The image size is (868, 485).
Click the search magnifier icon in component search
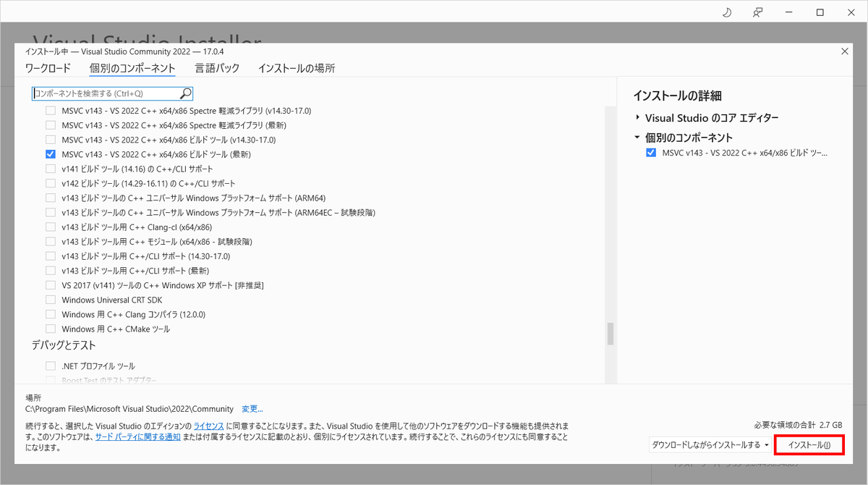[185, 93]
